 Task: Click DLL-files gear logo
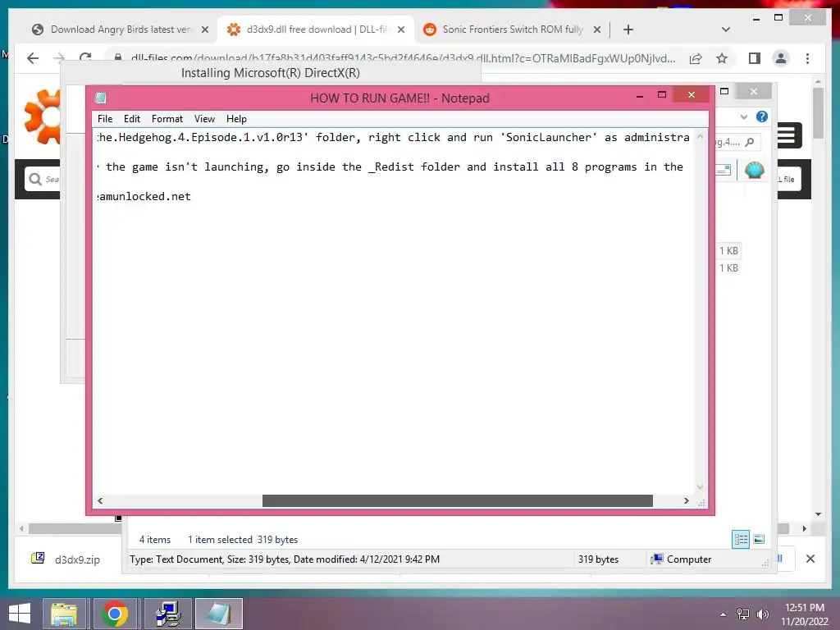tap(43, 116)
